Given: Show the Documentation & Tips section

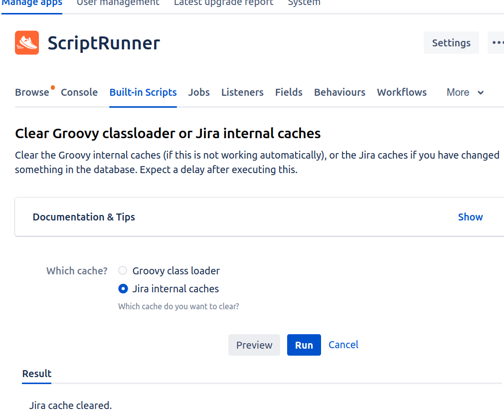Looking at the screenshot, I should coord(470,217).
